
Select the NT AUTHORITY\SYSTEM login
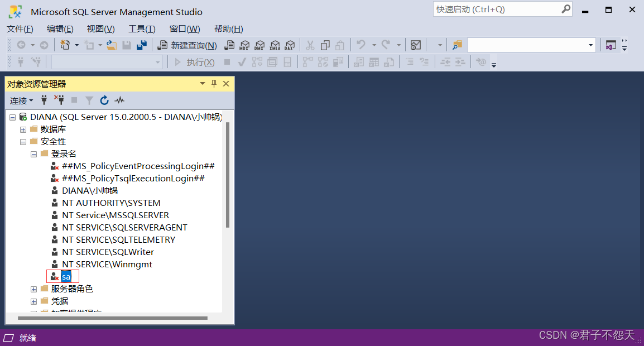click(x=111, y=203)
